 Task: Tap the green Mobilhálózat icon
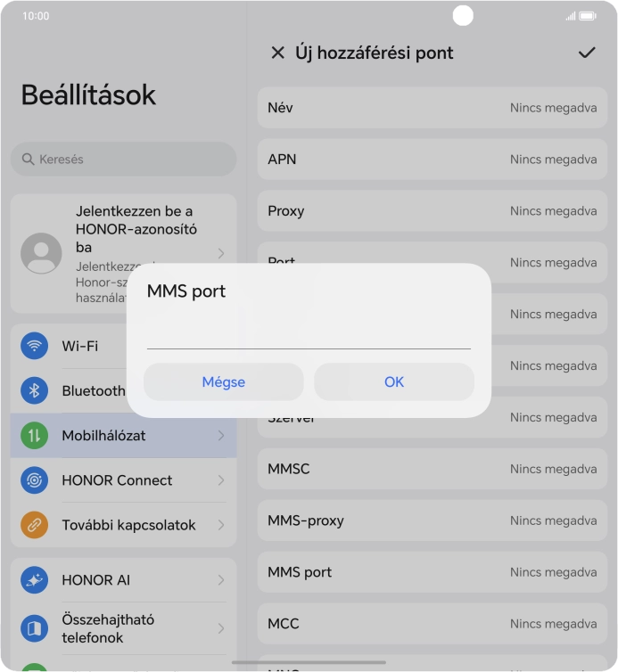34,436
